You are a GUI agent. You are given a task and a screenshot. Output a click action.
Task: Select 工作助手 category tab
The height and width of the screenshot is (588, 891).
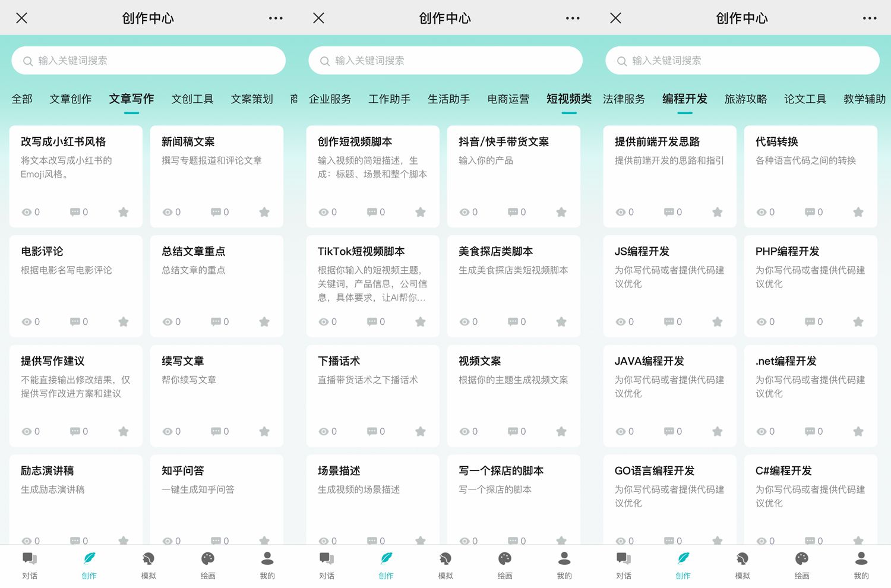coord(390,99)
